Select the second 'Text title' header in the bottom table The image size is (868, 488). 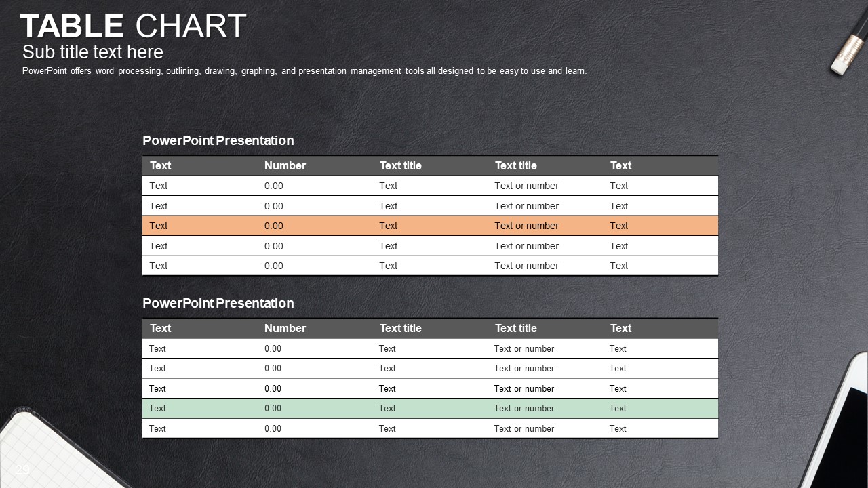coord(516,328)
